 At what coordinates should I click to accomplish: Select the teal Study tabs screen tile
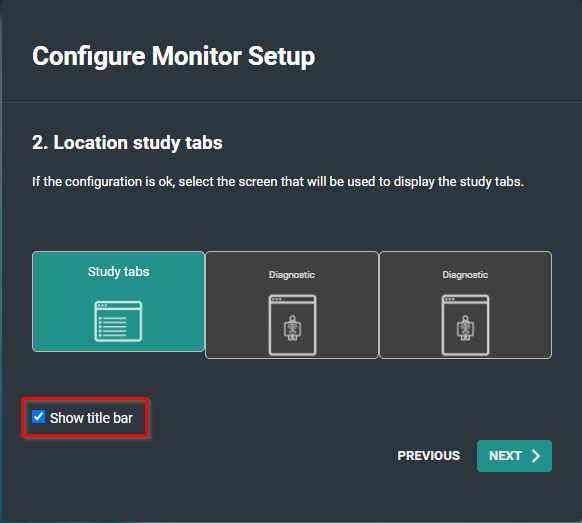(118, 301)
